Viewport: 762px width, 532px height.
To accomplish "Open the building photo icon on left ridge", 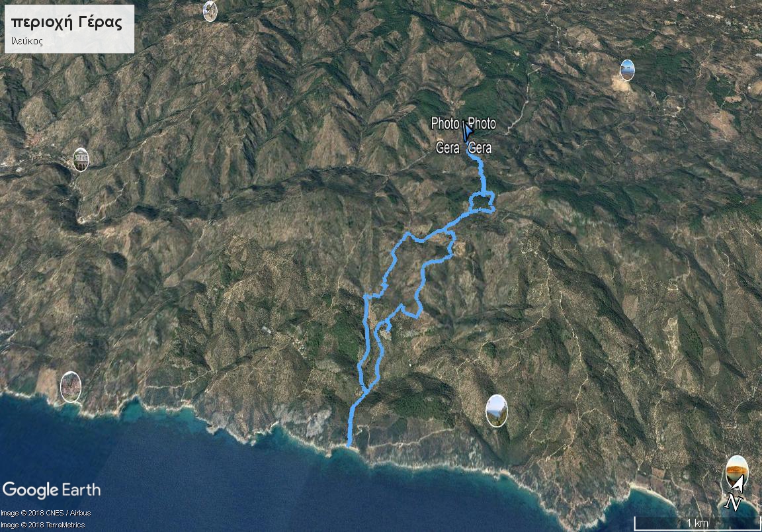I will (x=81, y=159).
